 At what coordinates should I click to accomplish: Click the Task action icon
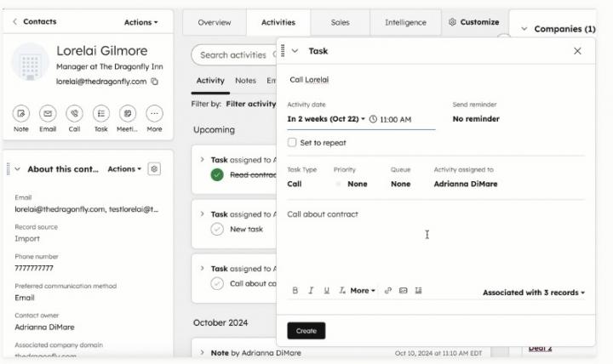pyautogui.click(x=100, y=114)
